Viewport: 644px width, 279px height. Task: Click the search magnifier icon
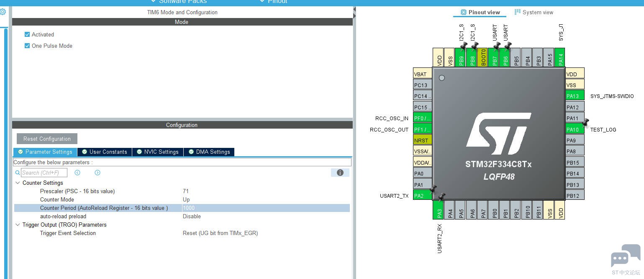[18, 173]
